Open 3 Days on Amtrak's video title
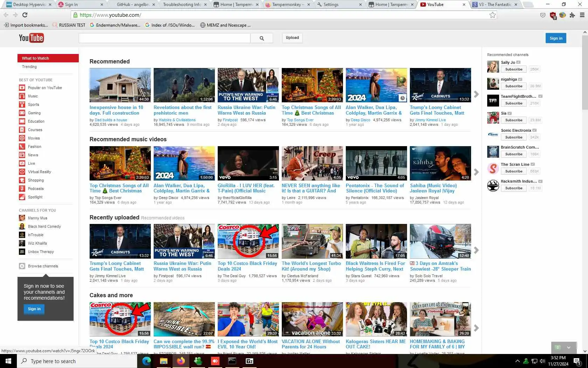The width and height of the screenshot is (588, 368). point(440,266)
